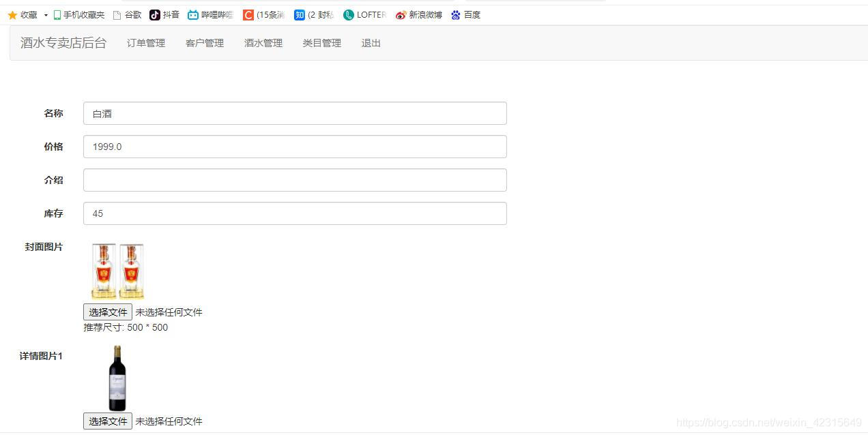Viewport: 868px width, 435px height.
Task: Focus the 库存 field showing 45
Action: click(x=295, y=213)
